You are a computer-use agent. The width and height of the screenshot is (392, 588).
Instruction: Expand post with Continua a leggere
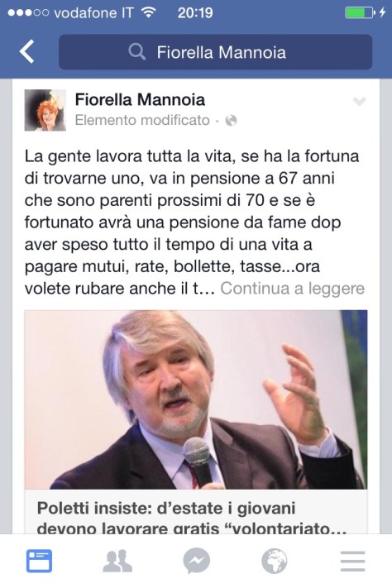[x=292, y=289]
